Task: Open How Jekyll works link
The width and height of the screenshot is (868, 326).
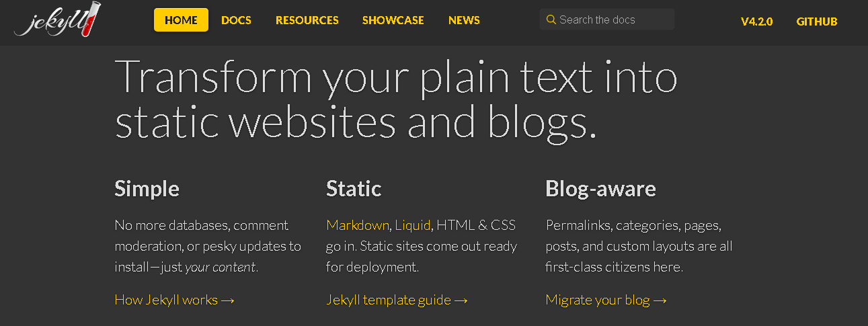Action: (x=174, y=300)
